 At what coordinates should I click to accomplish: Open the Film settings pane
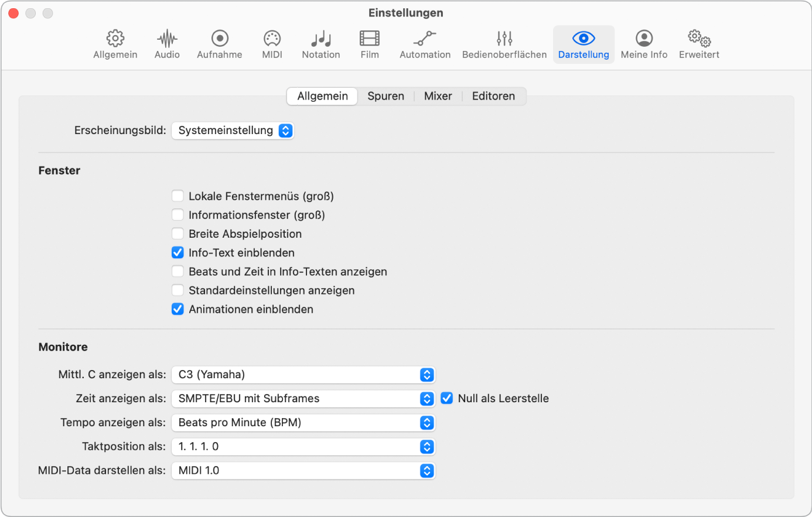[370, 44]
